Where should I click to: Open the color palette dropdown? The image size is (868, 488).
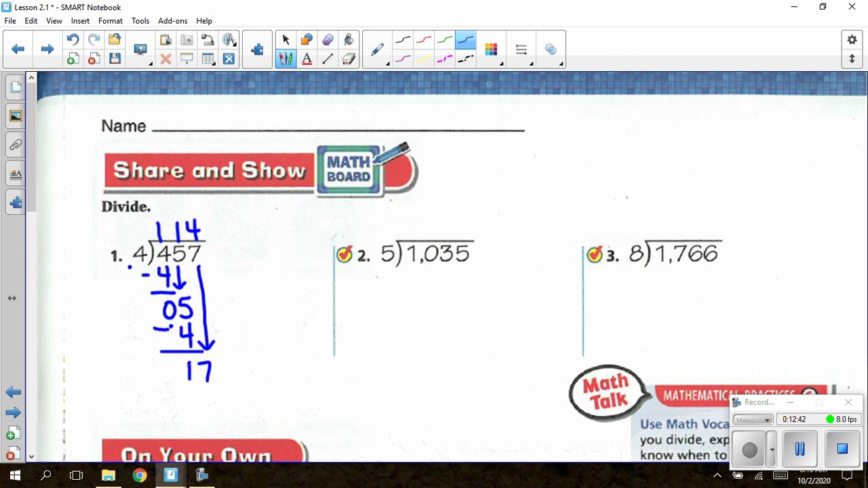point(492,49)
